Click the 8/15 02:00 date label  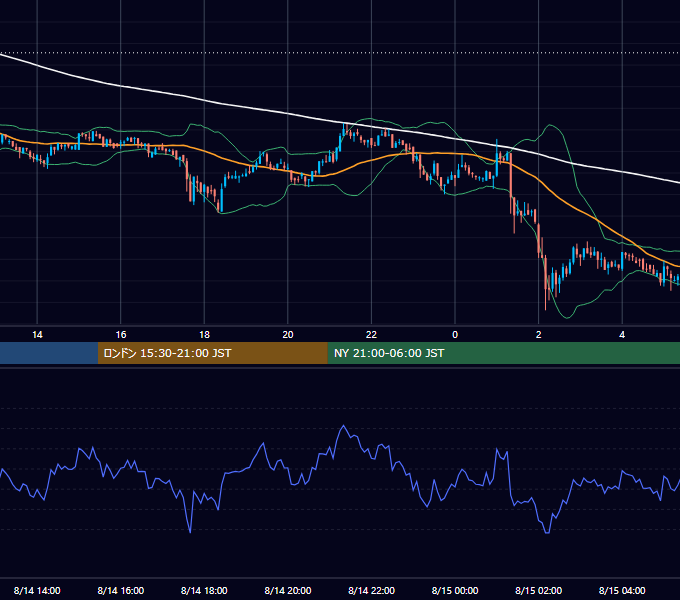point(539,590)
